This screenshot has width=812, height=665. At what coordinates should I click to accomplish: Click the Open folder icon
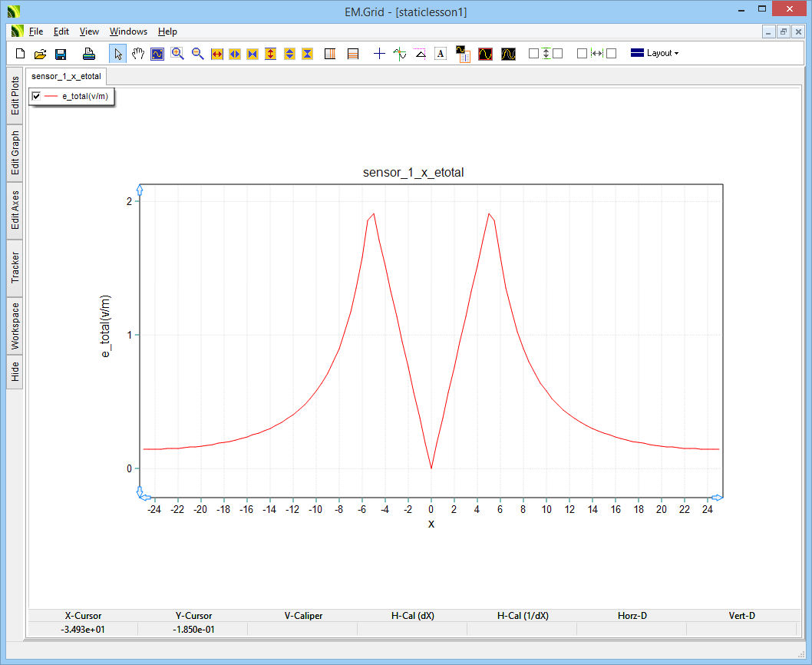click(x=41, y=54)
